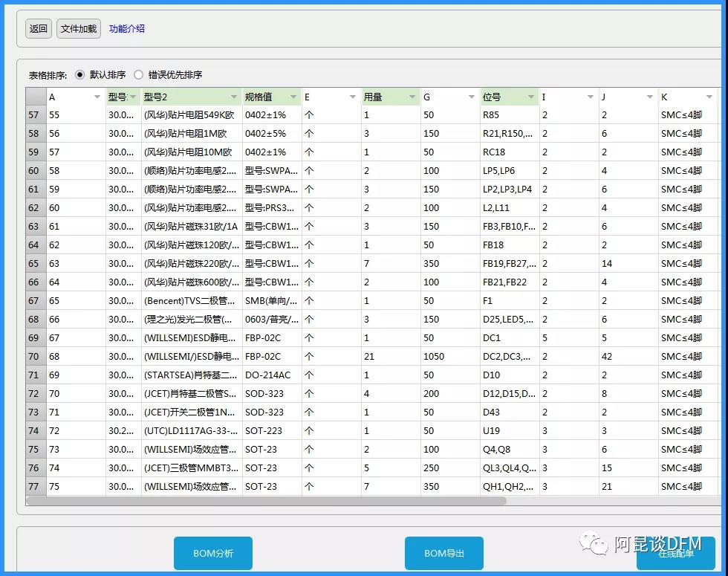
Task: Open the 位号 column filter dropdown
Action: [531, 97]
